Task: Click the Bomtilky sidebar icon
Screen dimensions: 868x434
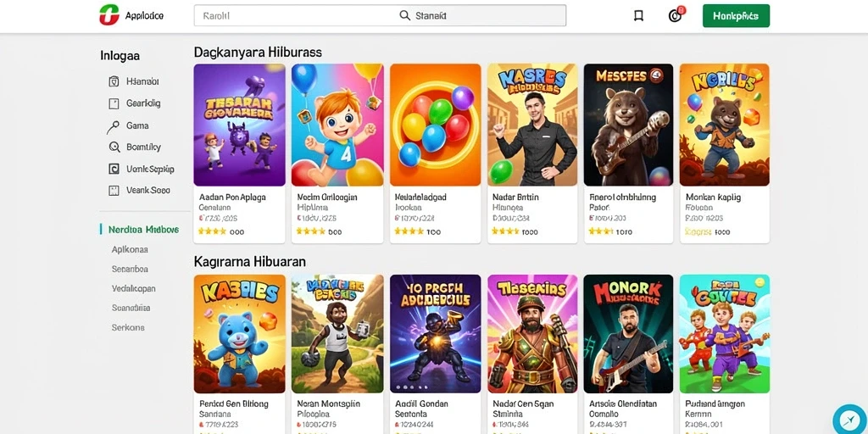Action: (x=114, y=147)
